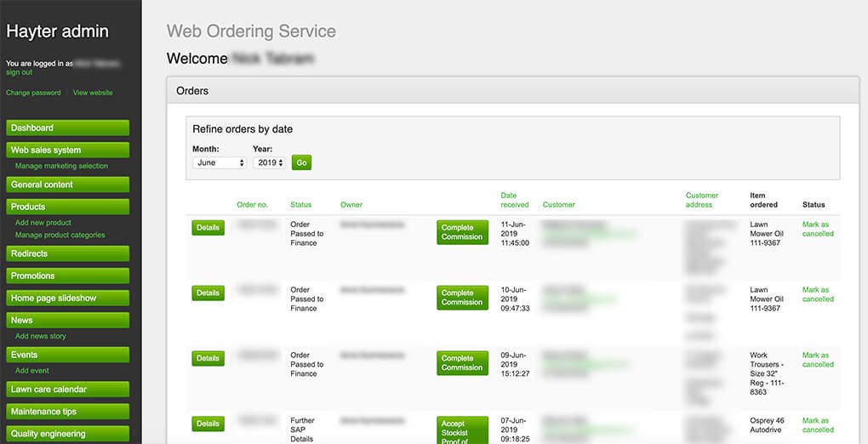Click Further SAP Details status text
868x444 pixels.
302,430
